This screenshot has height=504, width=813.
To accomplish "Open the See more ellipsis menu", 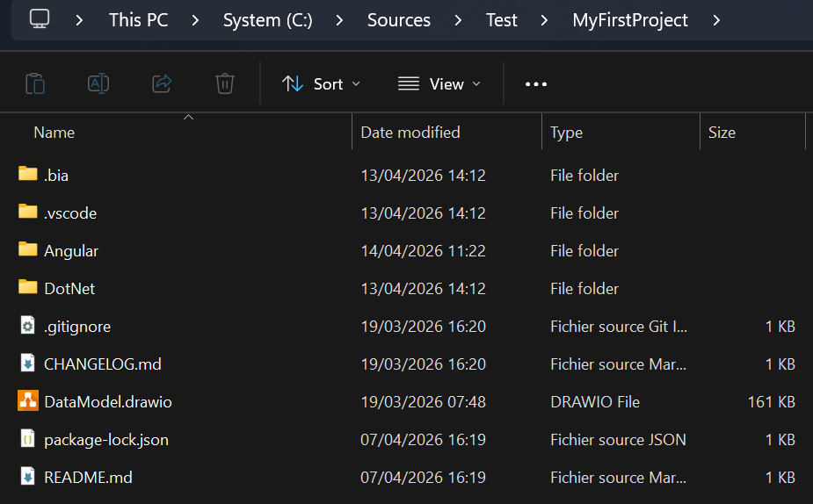I will [535, 84].
